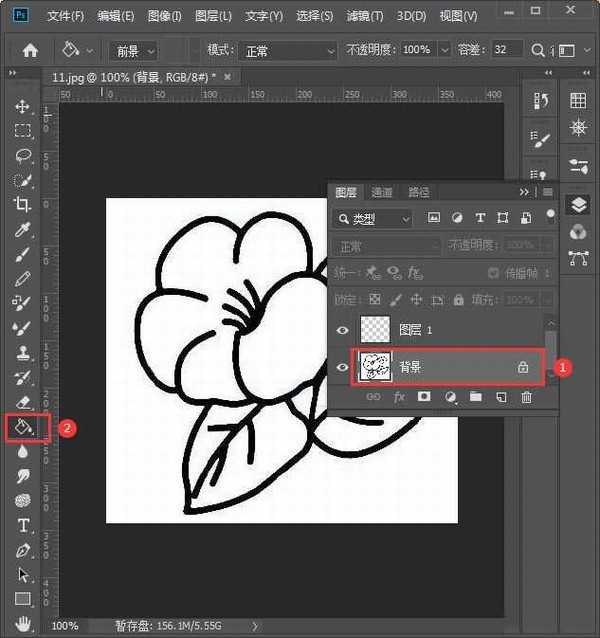The image size is (600, 638).
Task: Select the Crop tool
Action: (22, 204)
